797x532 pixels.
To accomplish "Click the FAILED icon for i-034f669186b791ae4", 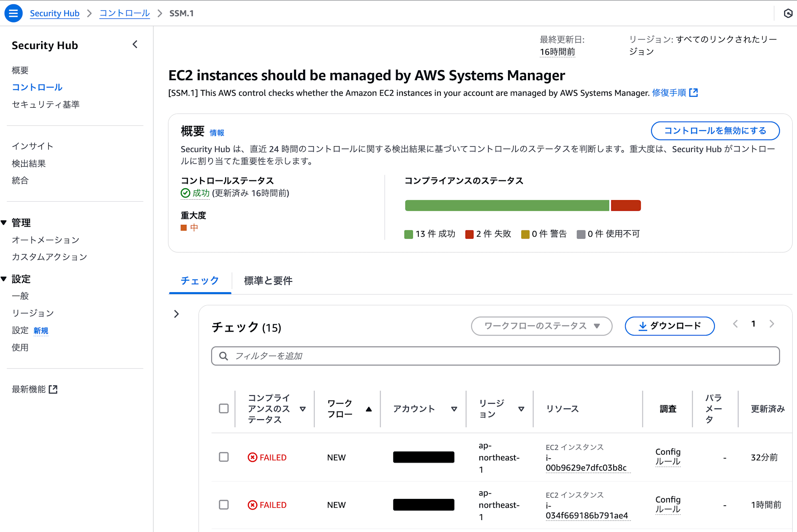I will [252, 505].
